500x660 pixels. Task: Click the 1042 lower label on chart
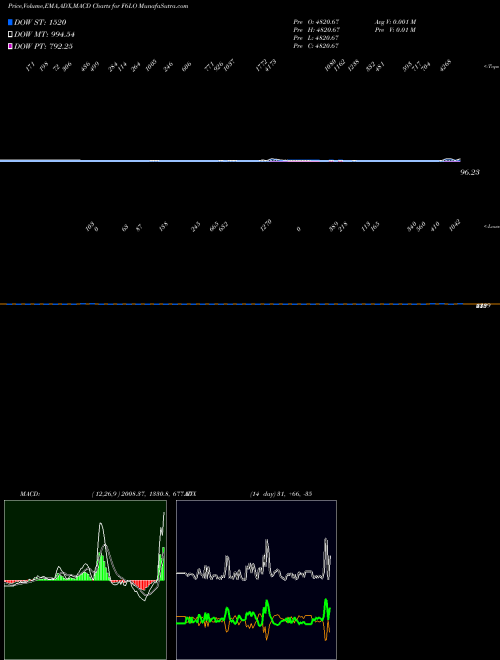coord(455,226)
